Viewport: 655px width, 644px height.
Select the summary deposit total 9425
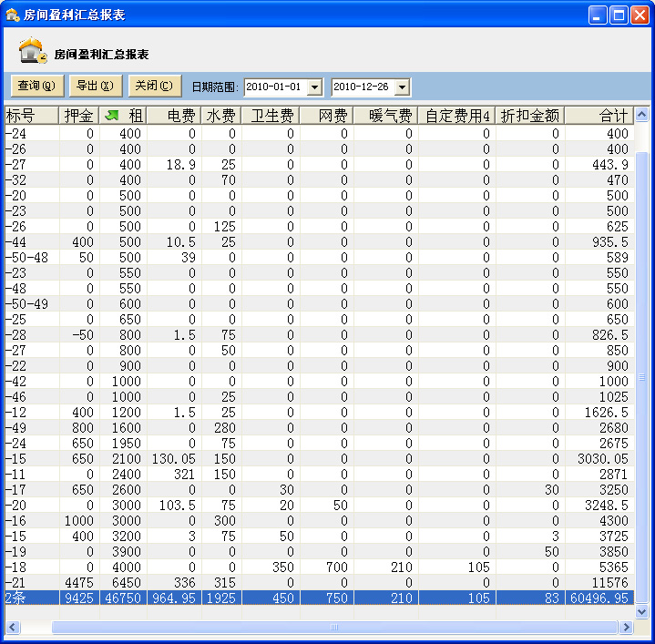pyautogui.click(x=79, y=598)
